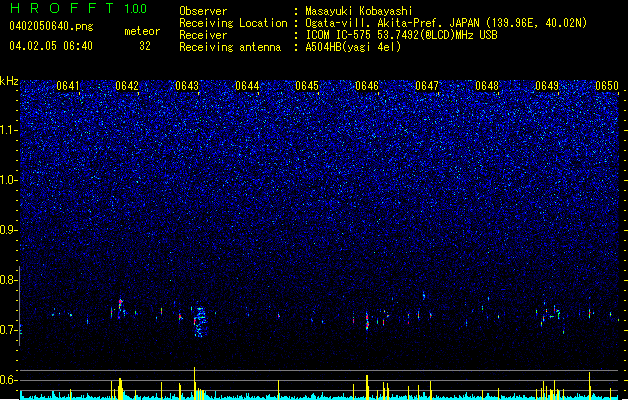The width and height of the screenshot is (629, 400).
Task: Select the ICOM IC-575 receiver text
Action: [x=401, y=35]
